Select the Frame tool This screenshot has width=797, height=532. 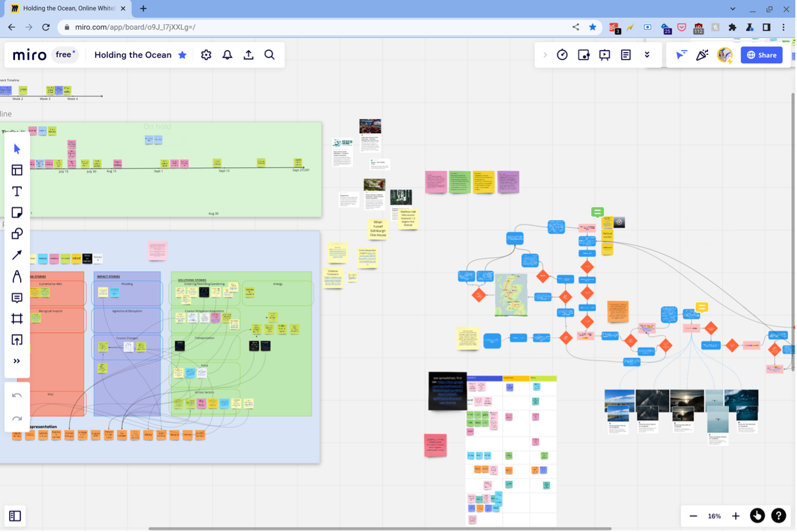(17, 319)
